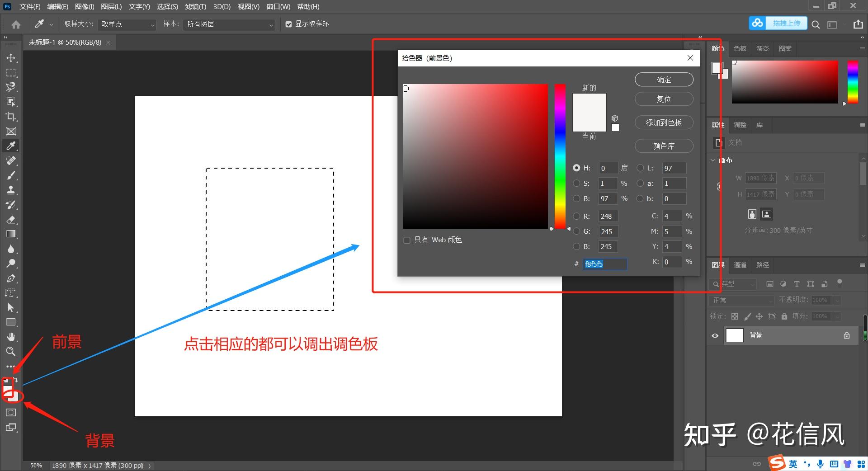
Task: Select the Lab a radio button
Action: (640, 184)
